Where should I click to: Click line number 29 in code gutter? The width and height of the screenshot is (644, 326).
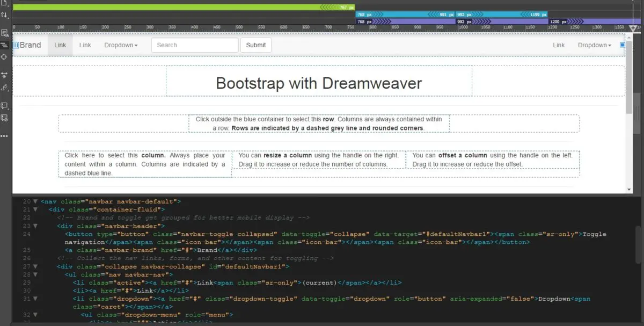point(26,282)
